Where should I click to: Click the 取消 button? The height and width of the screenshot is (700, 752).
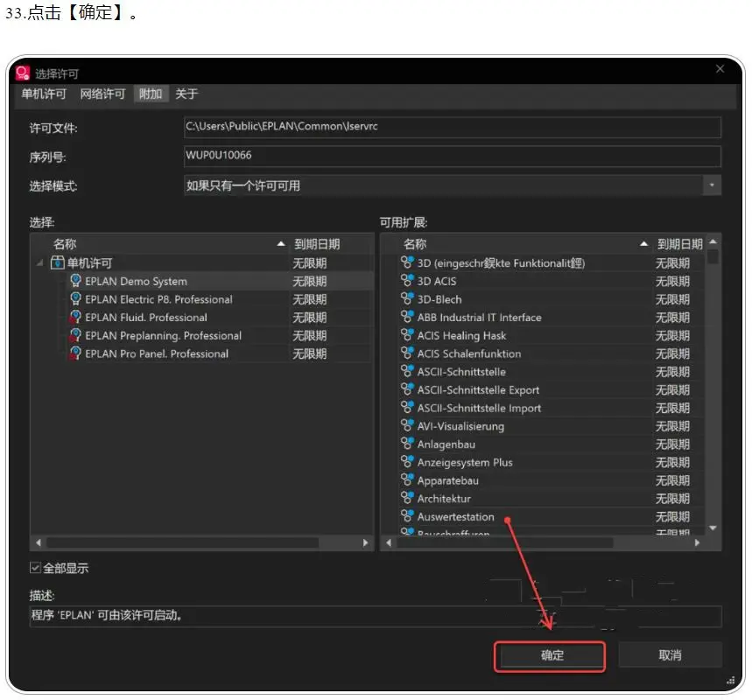[x=670, y=655]
